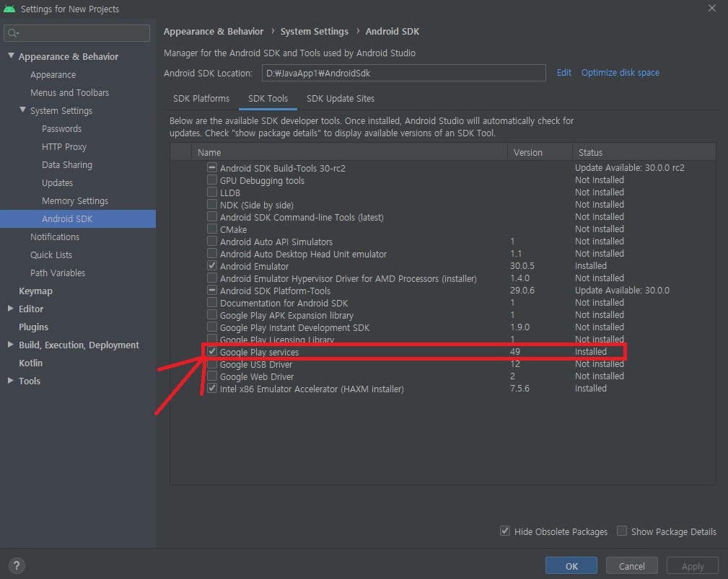728x579 pixels.
Task: Uncheck the Google Play services checkbox
Action: coord(211,352)
